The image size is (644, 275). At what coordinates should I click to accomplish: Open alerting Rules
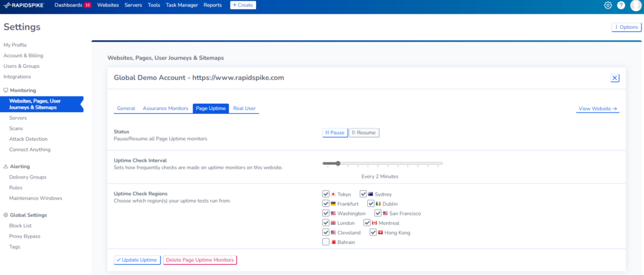pyautogui.click(x=16, y=188)
